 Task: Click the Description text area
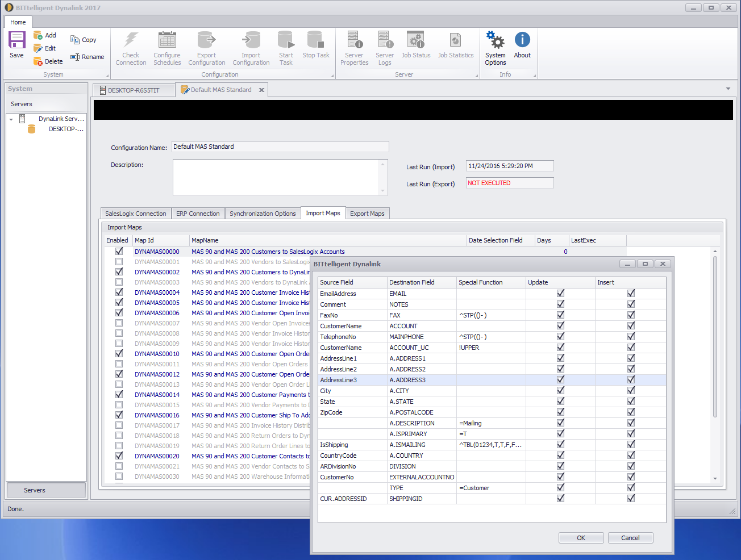[276, 177]
